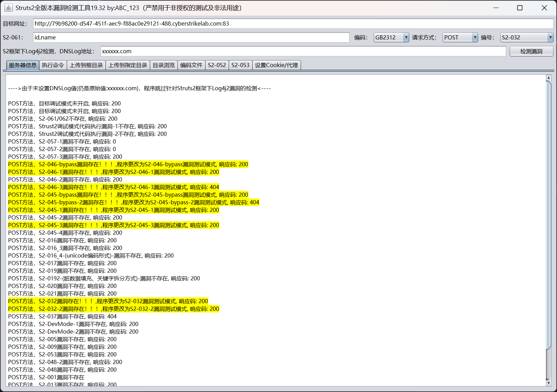
Task: Open the 执行命令 tab
Action: point(53,65)
